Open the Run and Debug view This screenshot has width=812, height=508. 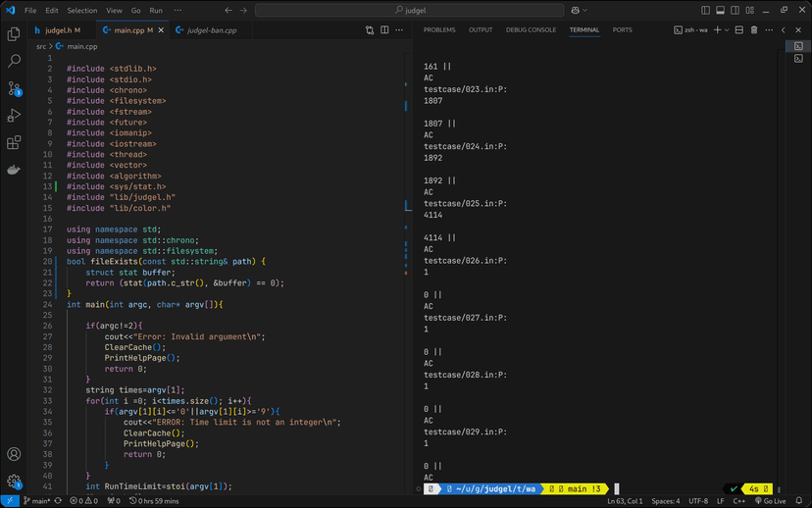[x=14, y=116]
